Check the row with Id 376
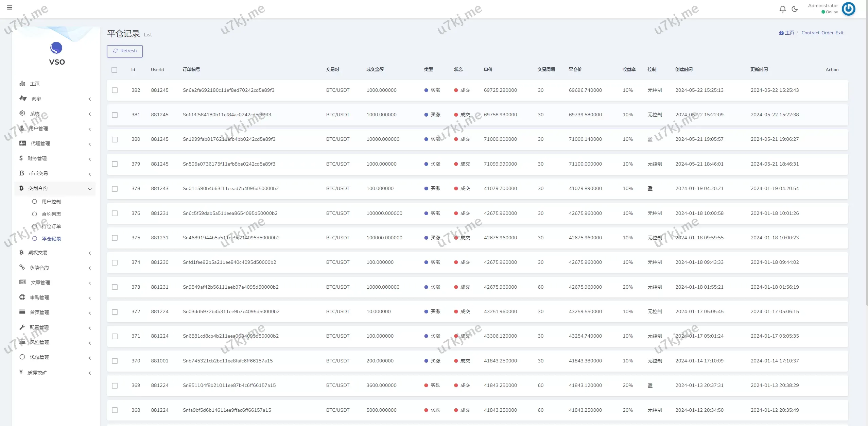Screen dimensions: 868x426 point(115,214)
